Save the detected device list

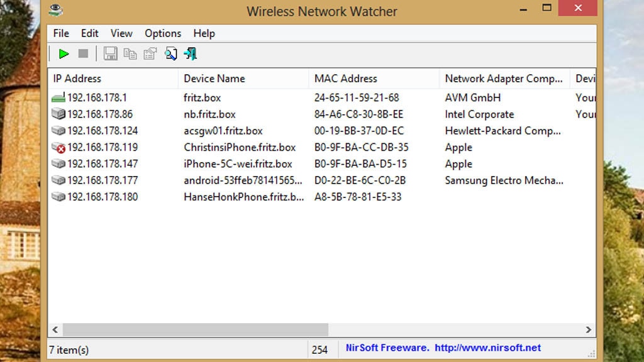click(x=110, y=53)
